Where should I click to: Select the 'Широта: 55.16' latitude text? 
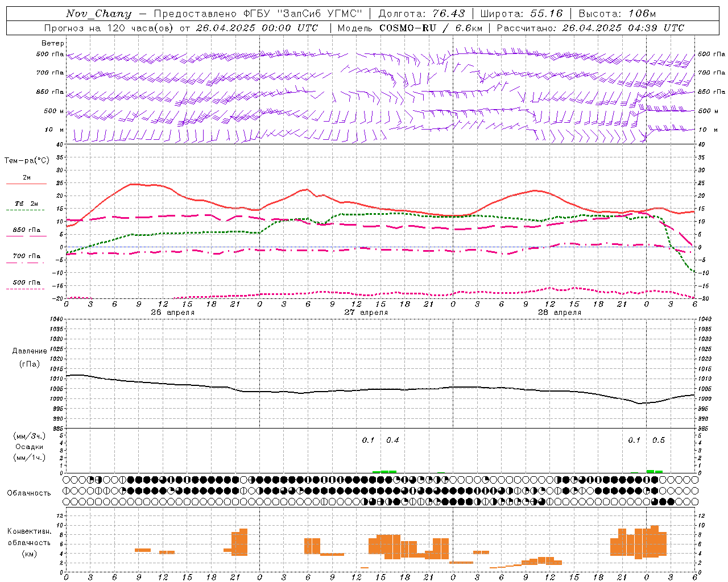tap(522, 14)
